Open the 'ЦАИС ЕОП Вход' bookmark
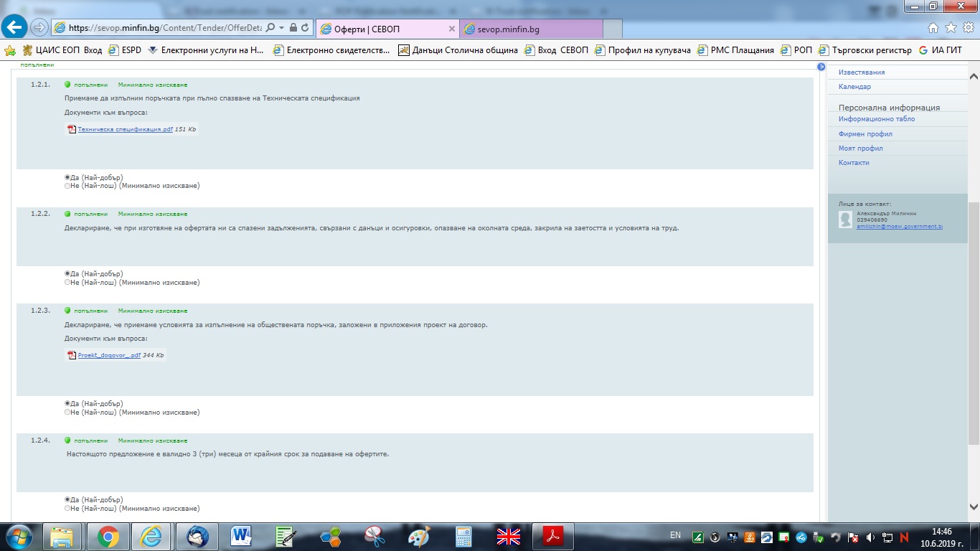This screenshot has height=551, width=980. click(62, 50)
